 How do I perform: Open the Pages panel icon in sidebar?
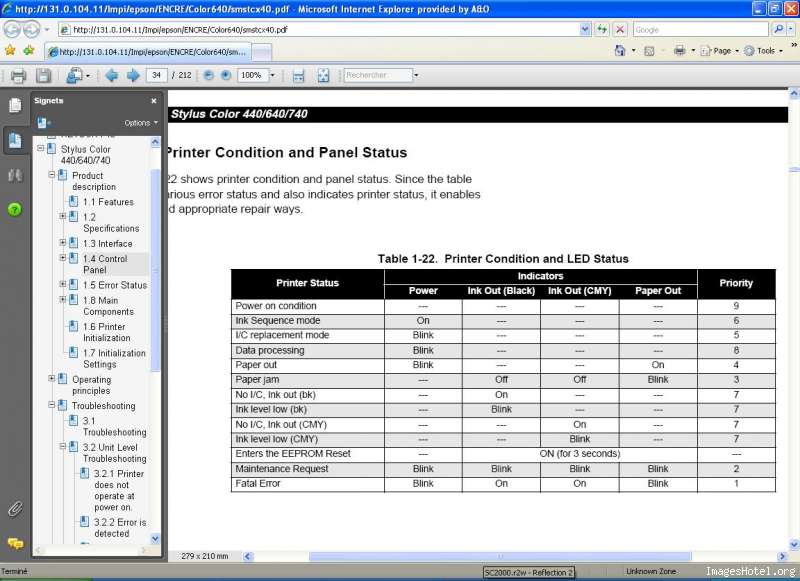pyautogui.click(x=15, y=105)
